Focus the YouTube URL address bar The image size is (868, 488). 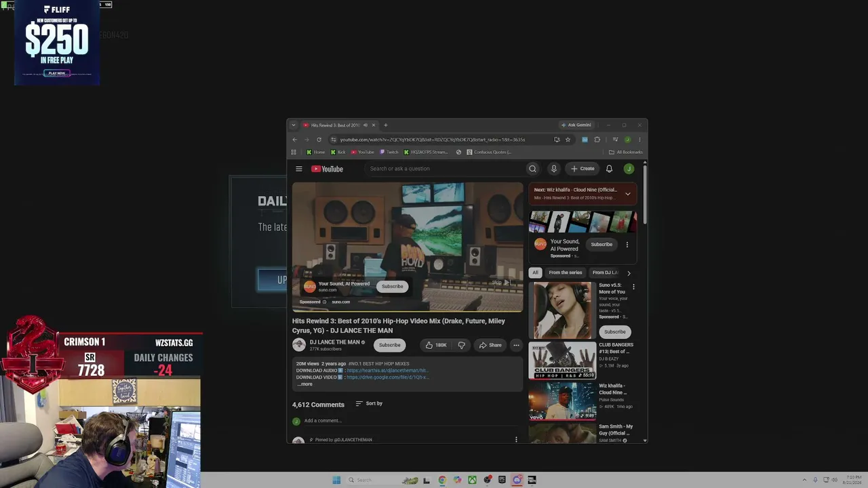click(x=433, y=140)
